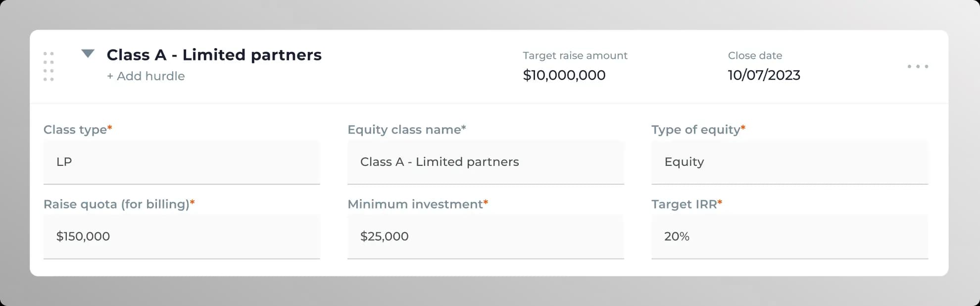Click the Equity class name input field
Image resolution: width=980 pixels, height=306 pixels.
coord(485,162)
